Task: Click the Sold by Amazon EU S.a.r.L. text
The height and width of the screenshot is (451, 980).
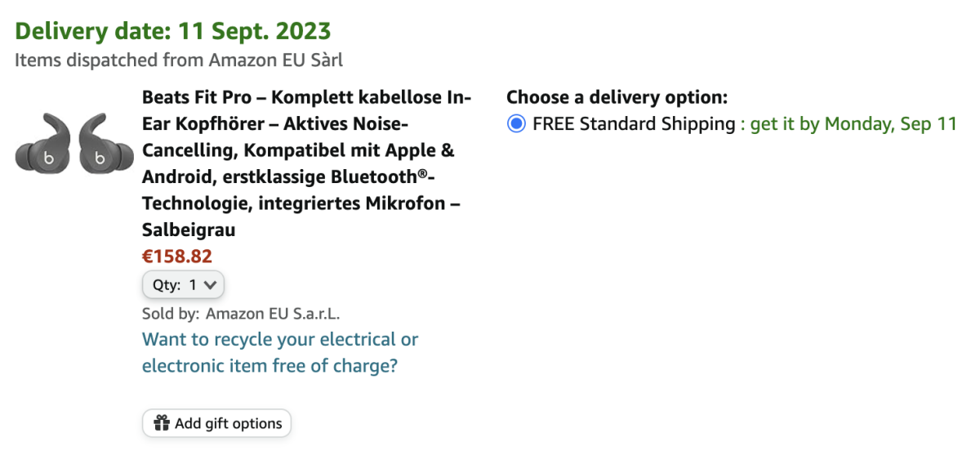Action: click(241, 313)
